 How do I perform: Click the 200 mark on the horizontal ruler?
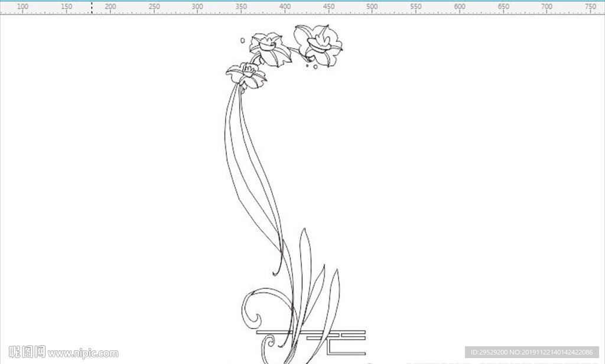tap(110, 6)
